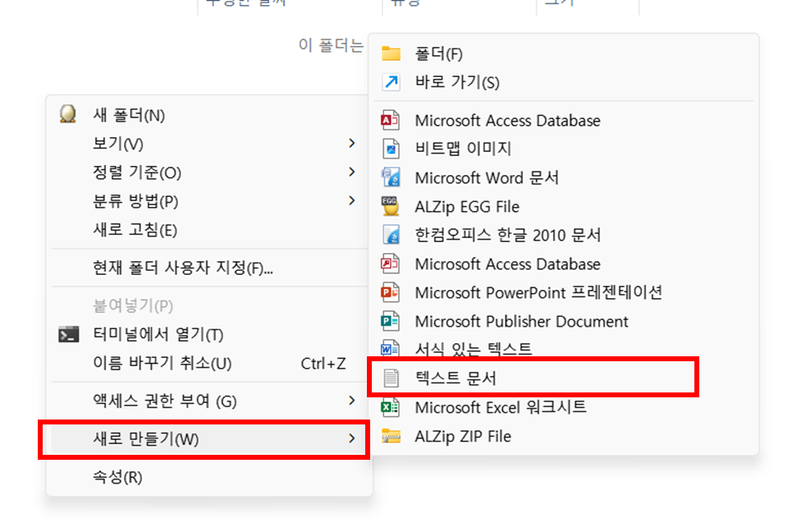This screenshot has height=532, width=806.
Task: Click the plain text document icon
Action: [x=392, y=378]
